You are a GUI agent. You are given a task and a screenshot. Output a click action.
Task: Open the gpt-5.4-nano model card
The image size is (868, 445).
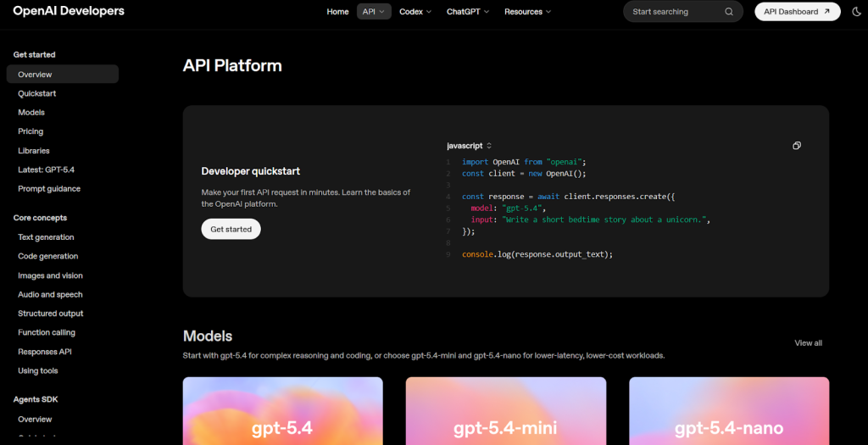click(729, 411)
